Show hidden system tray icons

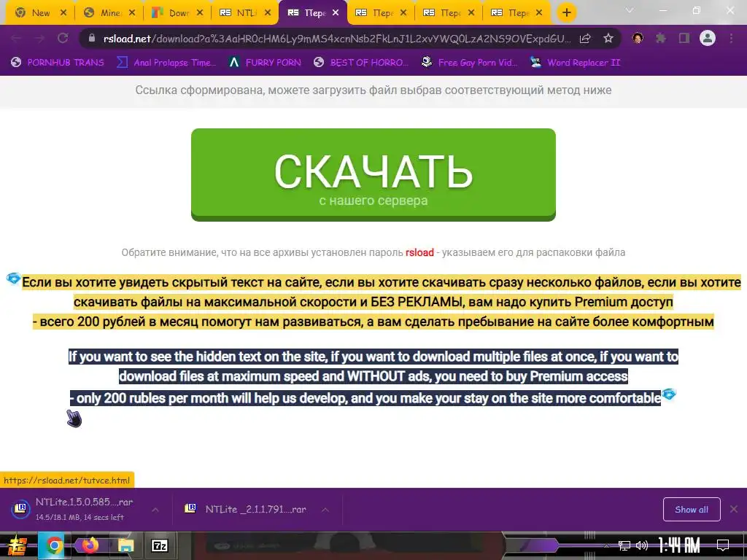pos(606,545)
